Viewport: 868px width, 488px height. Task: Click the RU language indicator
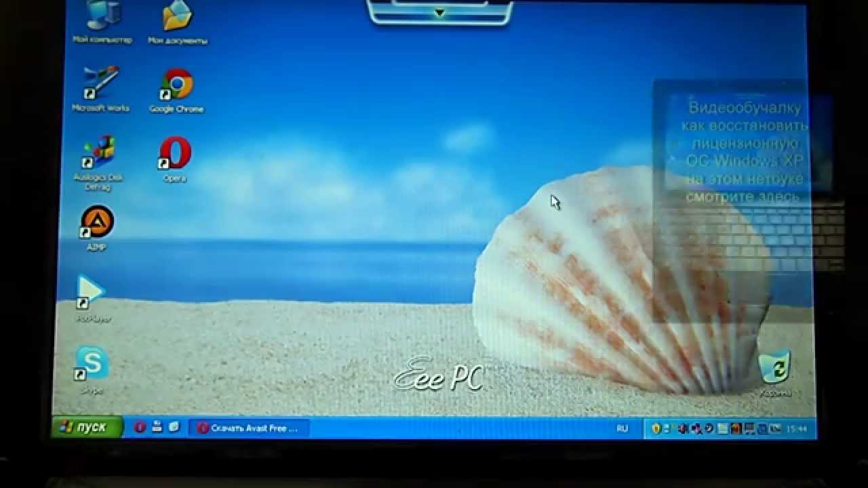click(x=622, y=428)
